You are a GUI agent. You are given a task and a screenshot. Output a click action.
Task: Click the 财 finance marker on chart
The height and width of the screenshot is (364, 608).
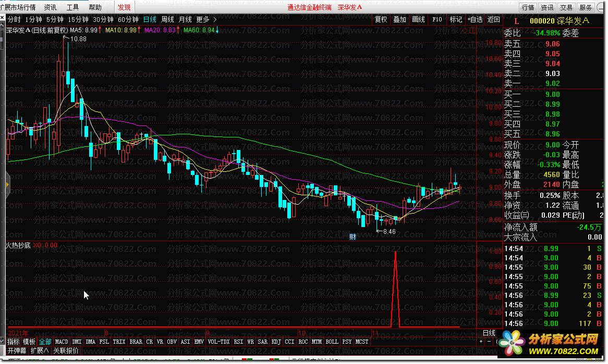352,236
